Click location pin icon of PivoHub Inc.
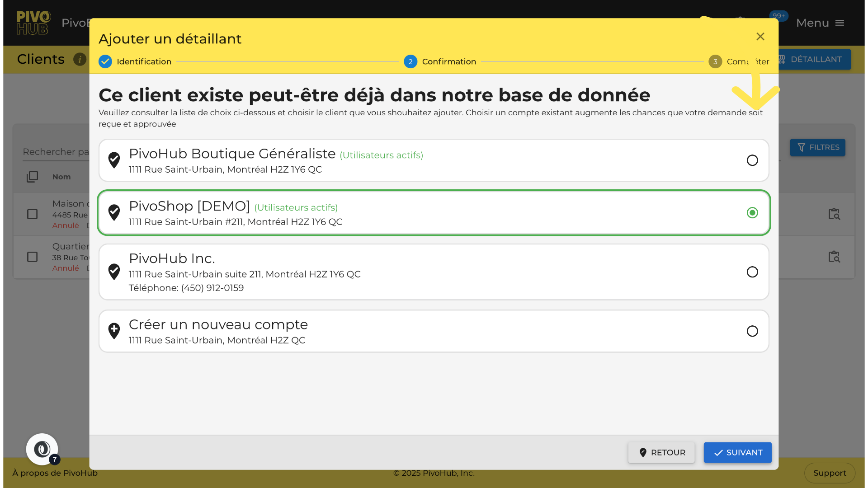This screenshot has height=488, width=868. coord(114,272)
